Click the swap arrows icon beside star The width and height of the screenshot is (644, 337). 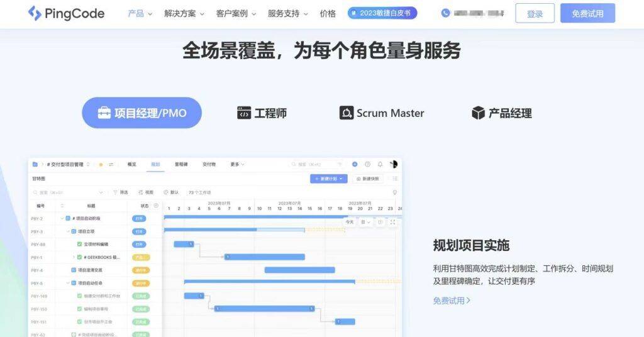click(x=111, y=165)
